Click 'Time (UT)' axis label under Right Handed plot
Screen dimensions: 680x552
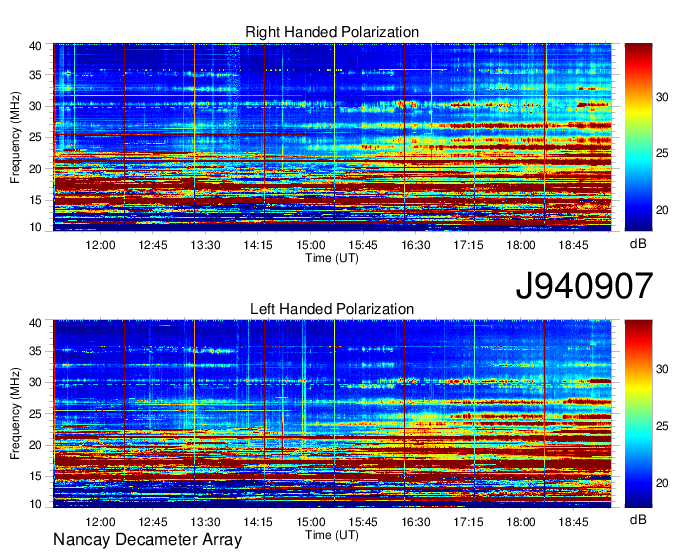pyautogui.click(x=332, y=258)
